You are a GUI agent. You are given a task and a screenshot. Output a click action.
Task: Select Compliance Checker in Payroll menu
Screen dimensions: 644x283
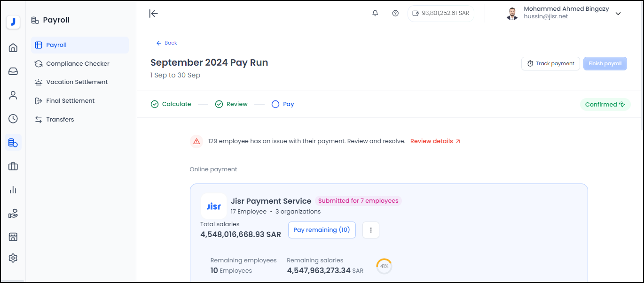[x=78, y=63]
